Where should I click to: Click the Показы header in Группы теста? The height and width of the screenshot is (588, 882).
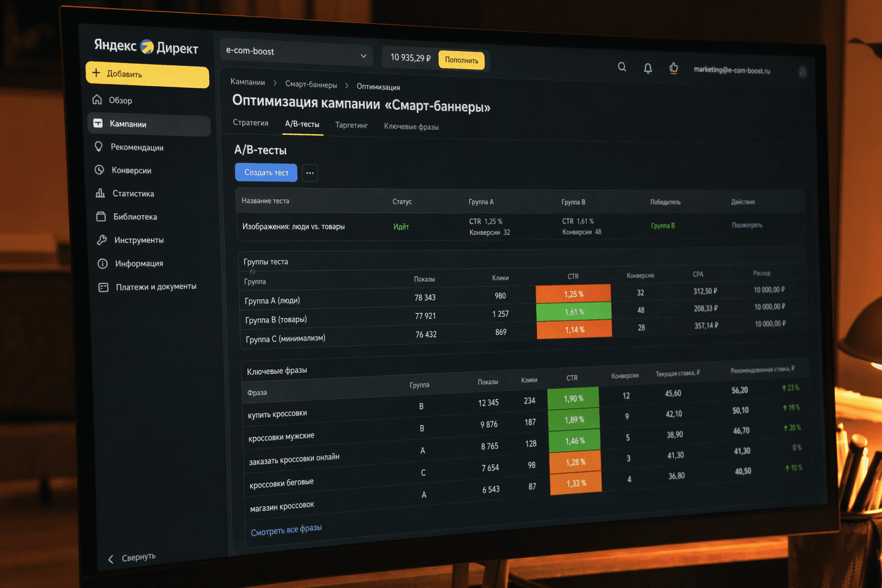point(424,279)
